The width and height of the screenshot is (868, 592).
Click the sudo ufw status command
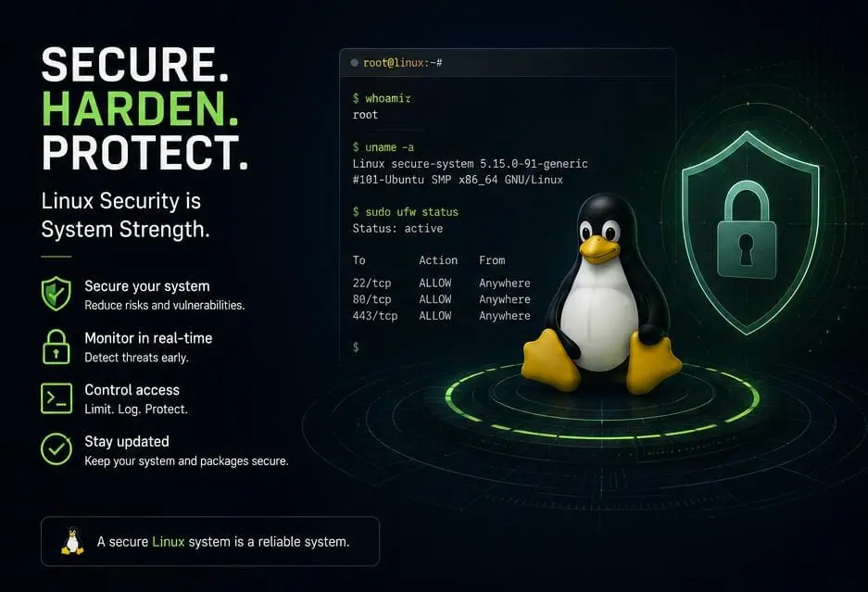click(405, 212)
